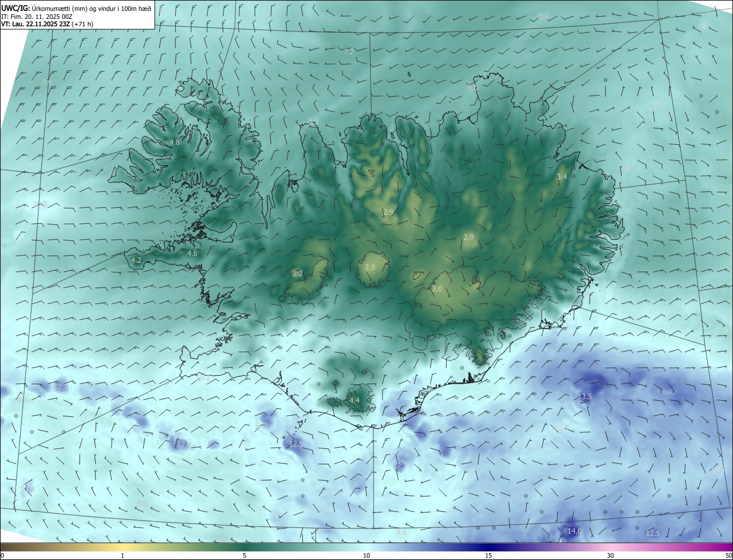Click the '15' tick label on the color scale

488,555
